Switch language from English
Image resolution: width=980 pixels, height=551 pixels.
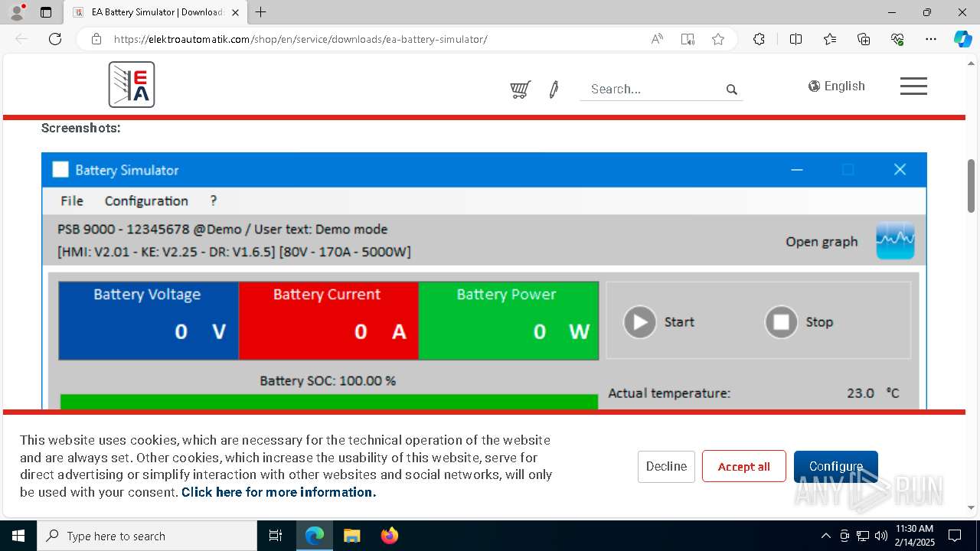pos(837,86)
